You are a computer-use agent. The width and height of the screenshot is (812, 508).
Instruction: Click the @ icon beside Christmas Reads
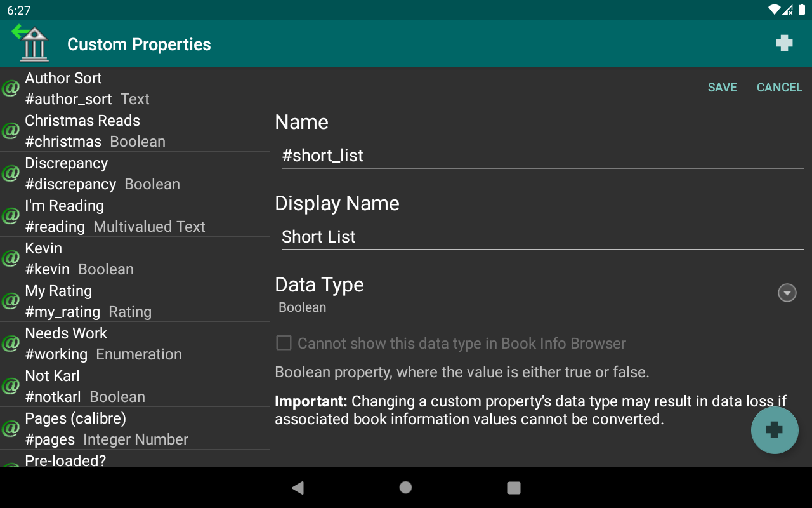click(x=10, y=131)
